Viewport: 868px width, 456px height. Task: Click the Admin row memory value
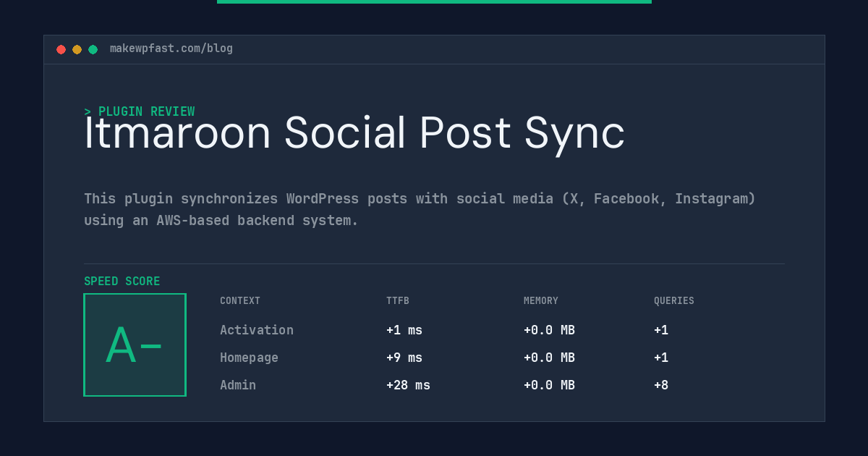tap(549, 385)
